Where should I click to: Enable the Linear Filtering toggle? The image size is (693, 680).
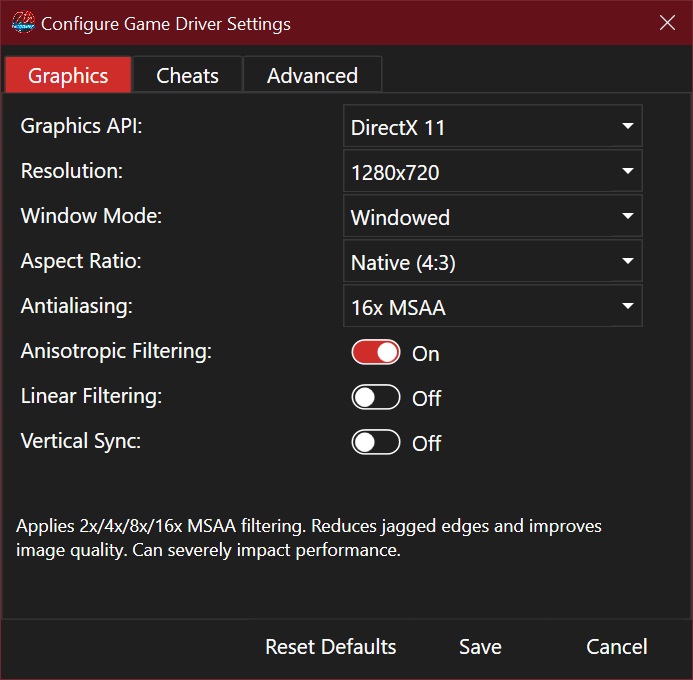376,397
